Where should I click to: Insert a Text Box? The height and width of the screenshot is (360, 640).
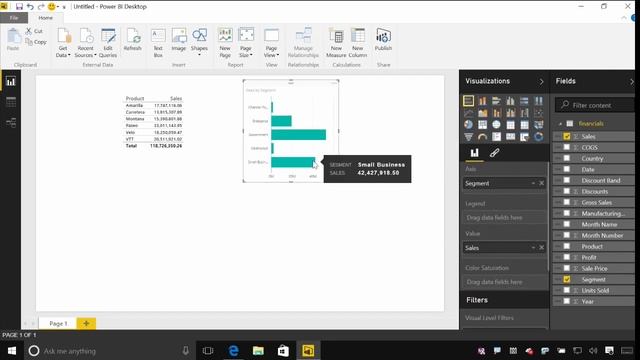pyautogui.click(x=158, y=42)
